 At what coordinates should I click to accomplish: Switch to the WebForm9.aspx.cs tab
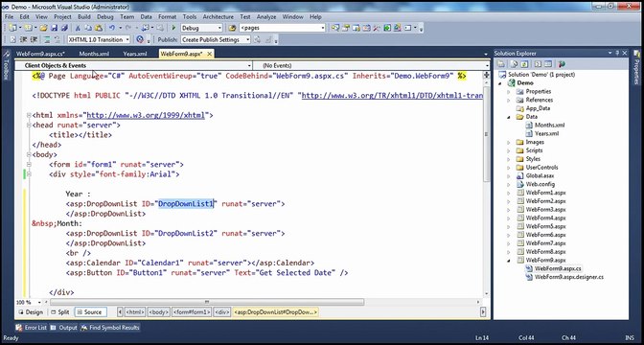(40, 54)
